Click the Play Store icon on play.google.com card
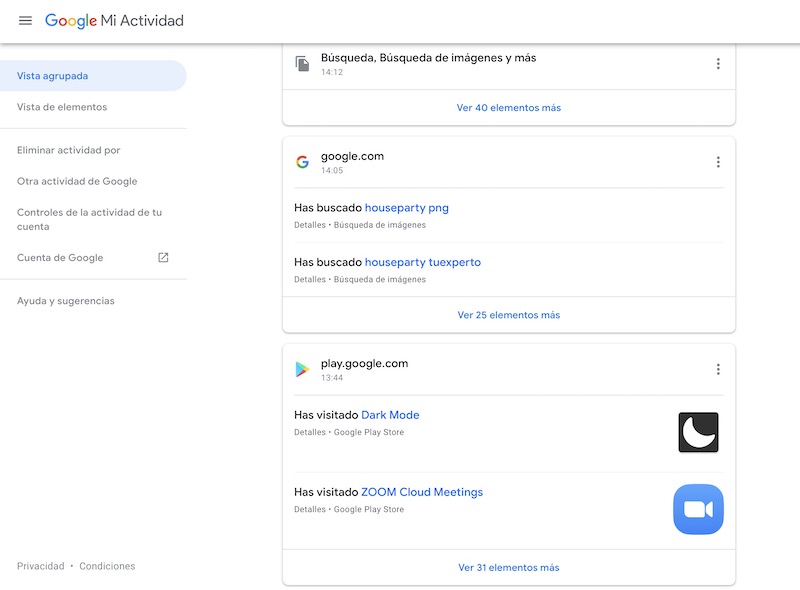 [x=302, y=369]
